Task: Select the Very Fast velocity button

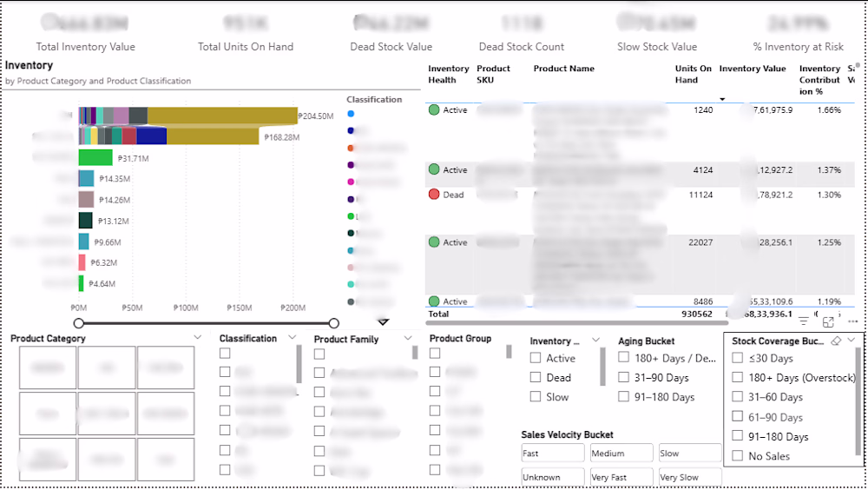Action: click(x=621, y=477)
